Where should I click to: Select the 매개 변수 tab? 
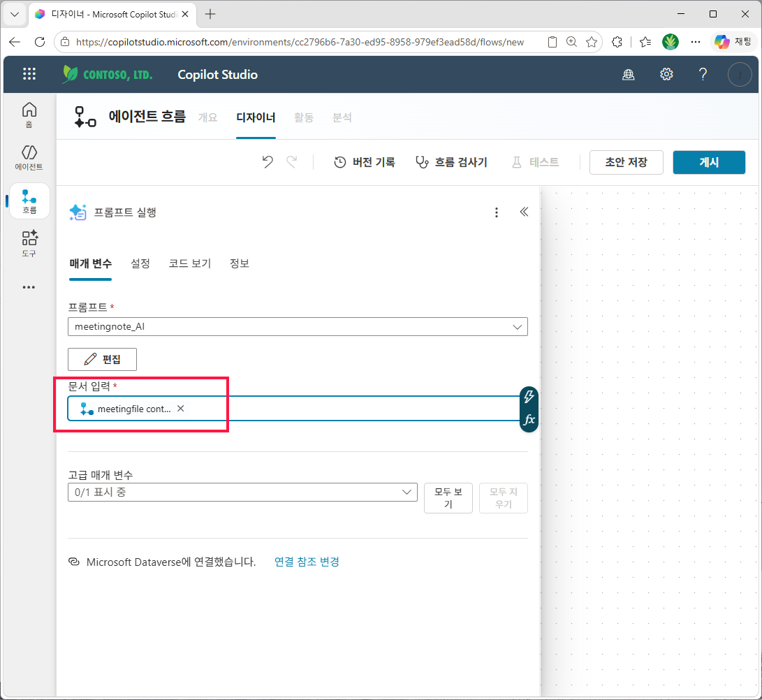[x=90, y=263]
